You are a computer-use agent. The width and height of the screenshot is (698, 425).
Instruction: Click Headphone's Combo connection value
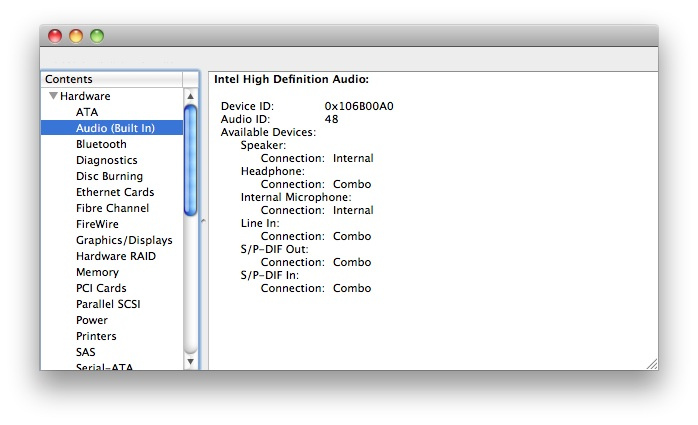(x=352, y=184)
